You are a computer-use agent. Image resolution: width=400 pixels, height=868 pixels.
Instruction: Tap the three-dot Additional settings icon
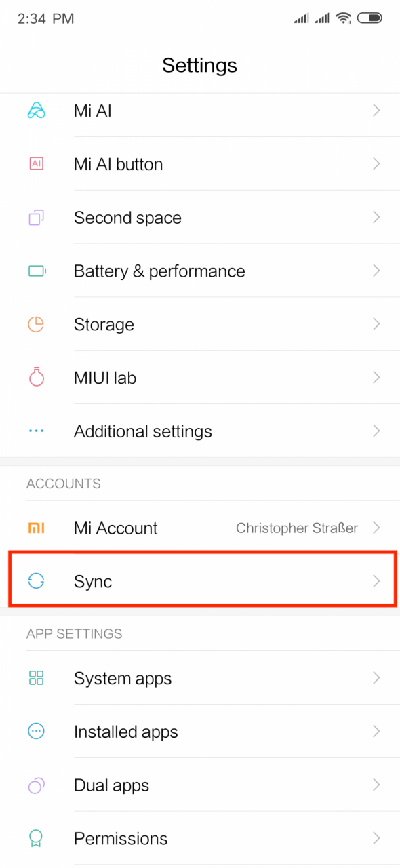(36, 431)
